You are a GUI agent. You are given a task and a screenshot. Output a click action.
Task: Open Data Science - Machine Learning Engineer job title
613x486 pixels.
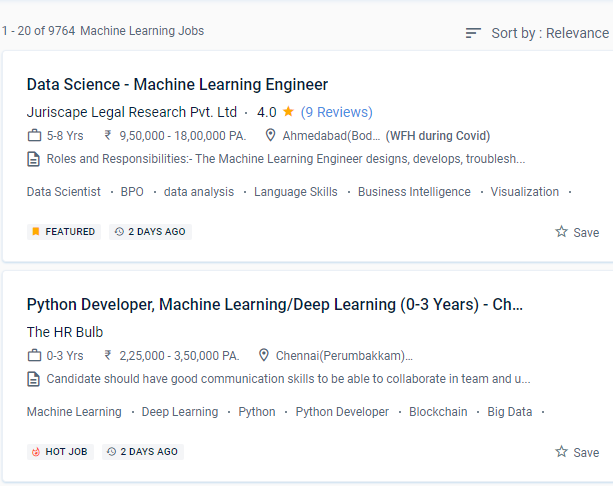point(177,85)
